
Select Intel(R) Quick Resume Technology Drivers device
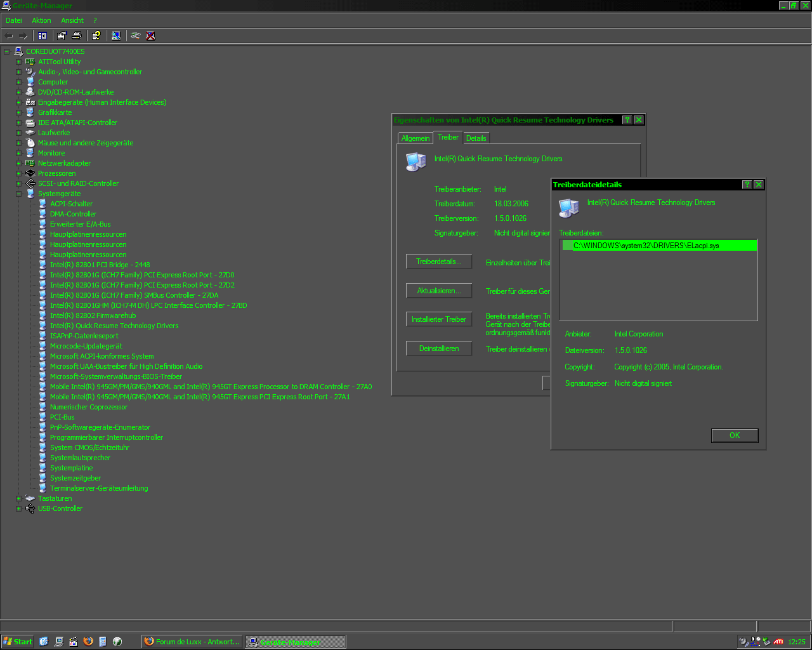[x=114, y=326]
